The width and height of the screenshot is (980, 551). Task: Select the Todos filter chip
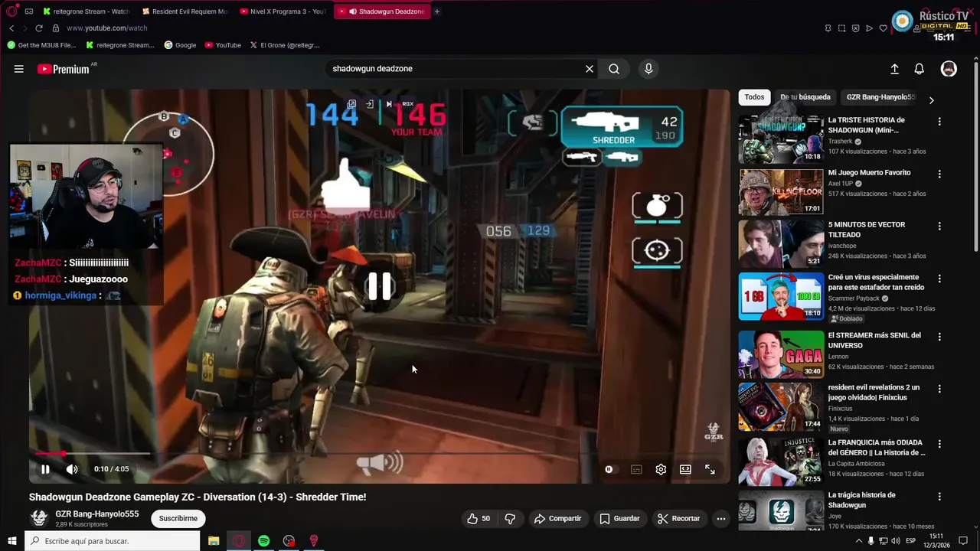[754, 97]
